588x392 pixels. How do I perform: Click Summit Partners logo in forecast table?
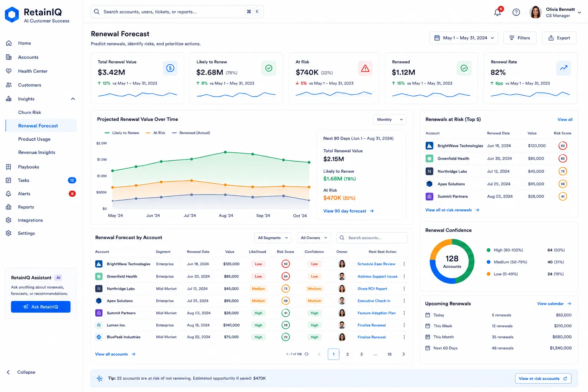(99, 313)
